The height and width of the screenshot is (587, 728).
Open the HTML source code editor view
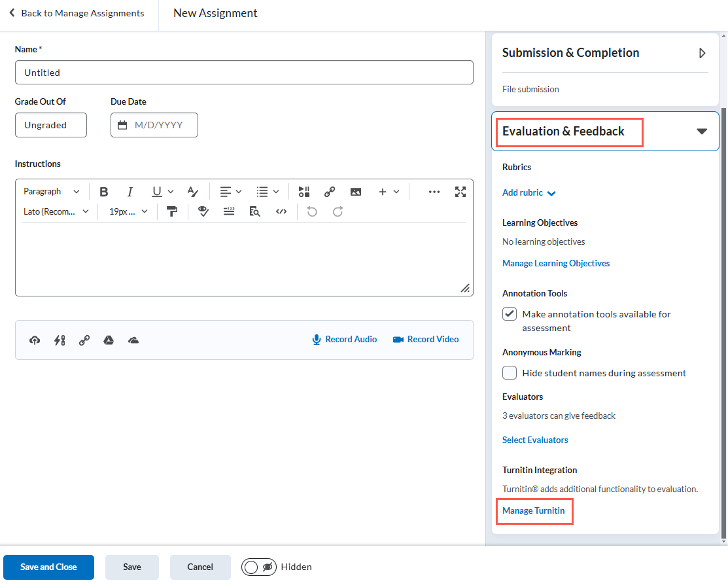tap(281, 211)
